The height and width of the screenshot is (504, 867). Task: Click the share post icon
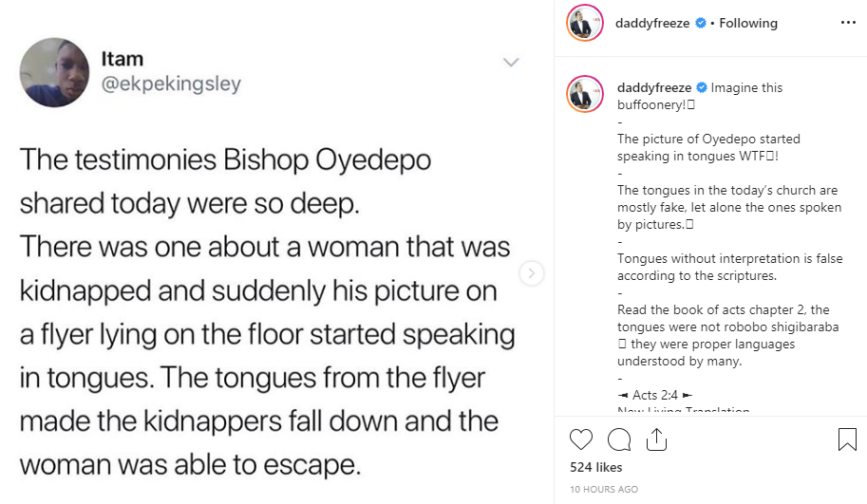656,439
